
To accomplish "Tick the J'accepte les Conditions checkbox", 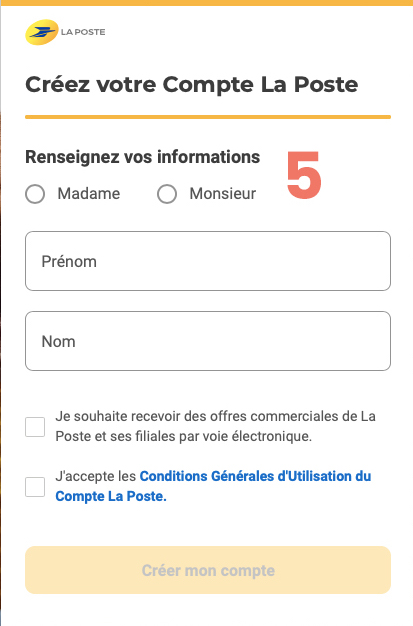I will click(35, 487).
